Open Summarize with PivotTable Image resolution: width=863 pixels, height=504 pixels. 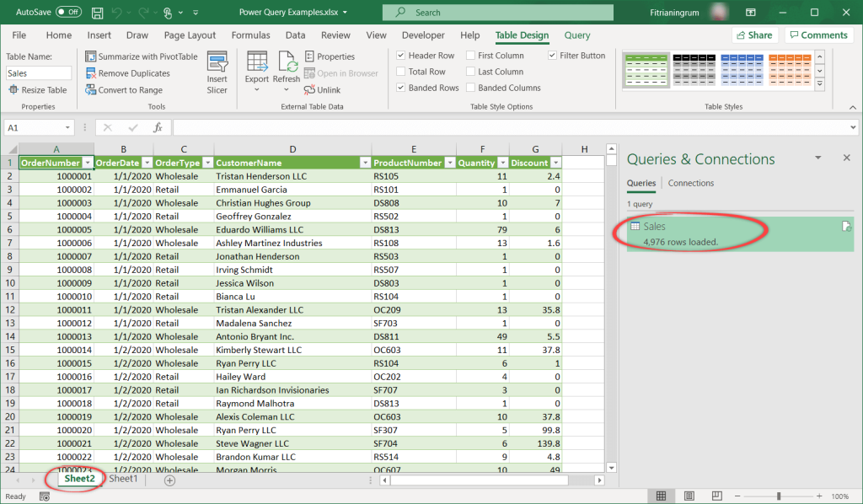pyautogui.click(x=142, y=56)
